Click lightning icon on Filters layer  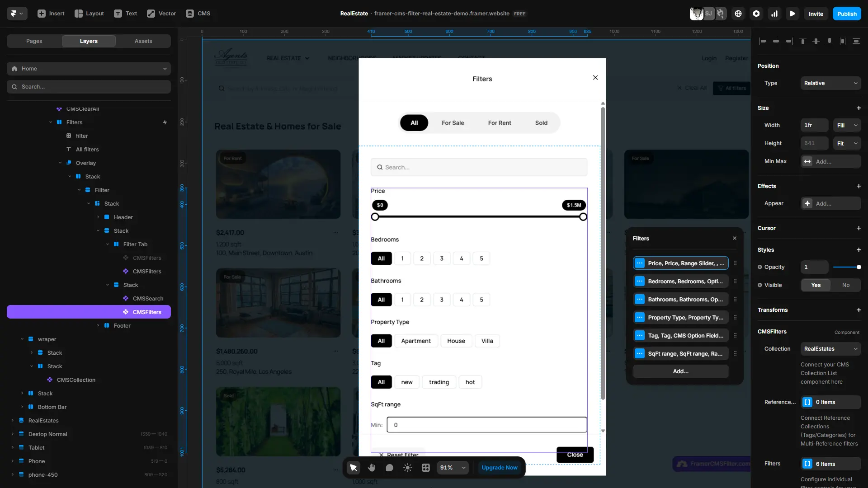click(165, 122)
